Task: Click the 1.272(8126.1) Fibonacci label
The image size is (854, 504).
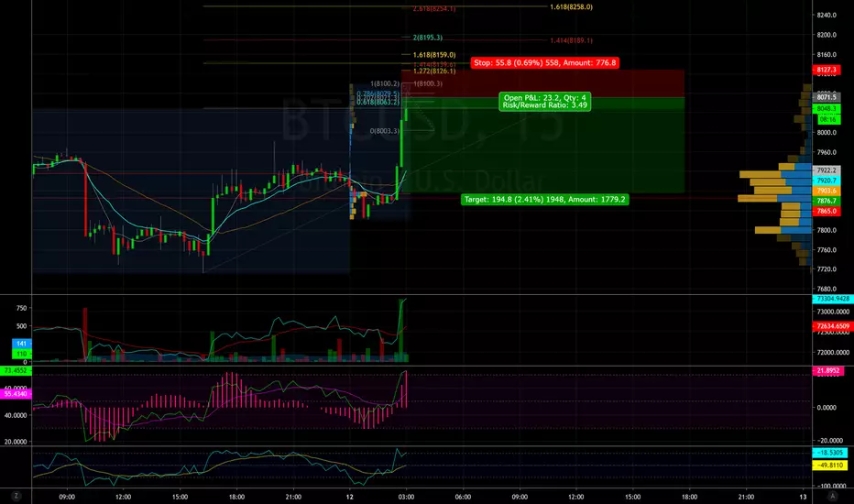Action: [x=434, y=71]
